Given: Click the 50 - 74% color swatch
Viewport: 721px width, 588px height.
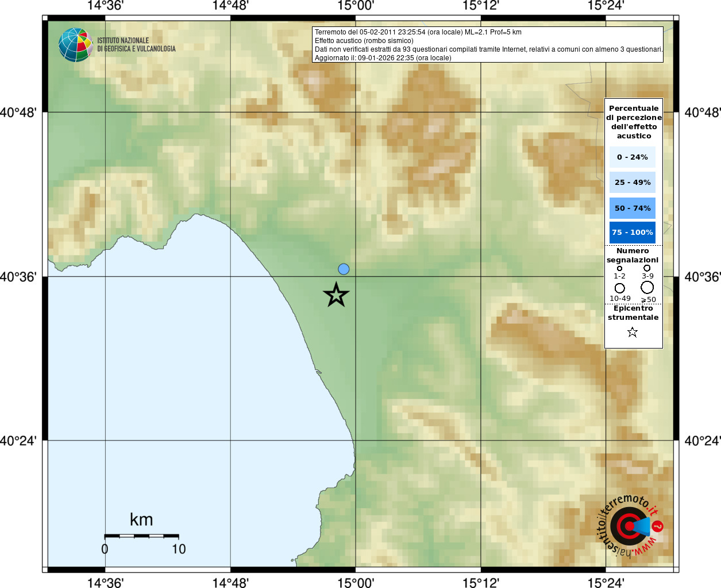Looking at the screenshot, I should pos(633,208).
